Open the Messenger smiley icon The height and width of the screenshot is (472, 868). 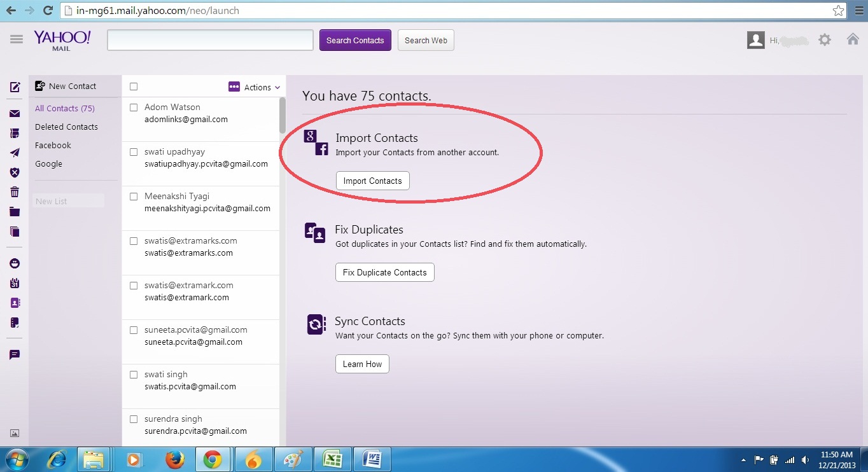pos(14,263)
